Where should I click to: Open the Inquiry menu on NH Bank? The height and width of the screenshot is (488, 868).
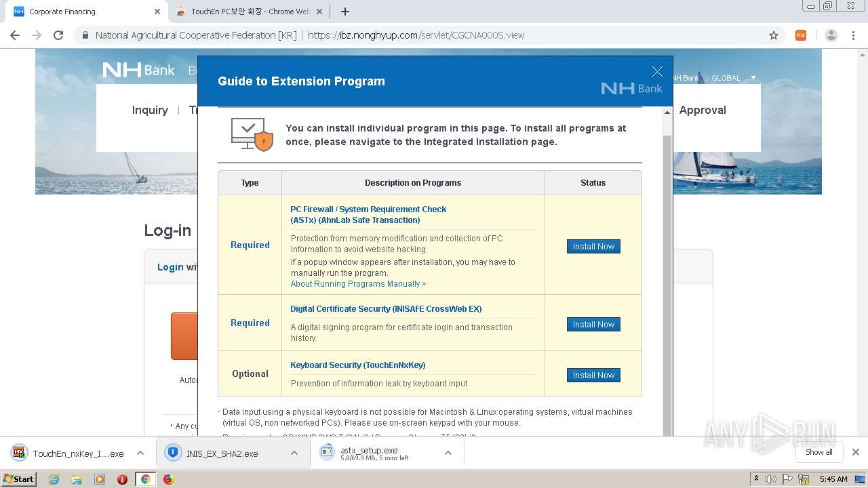coord(150,110)
